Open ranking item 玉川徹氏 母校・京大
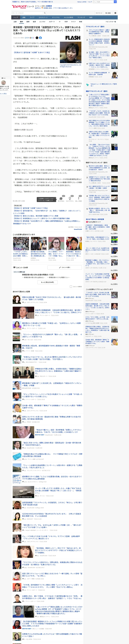The height and width of the screenshot is (644, 129). point(99,55)
